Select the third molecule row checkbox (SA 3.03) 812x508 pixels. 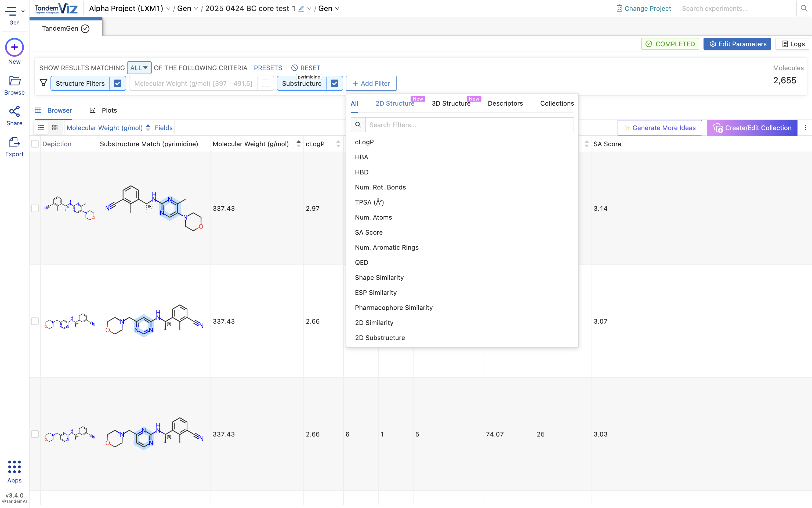click(x=35, y=434)
